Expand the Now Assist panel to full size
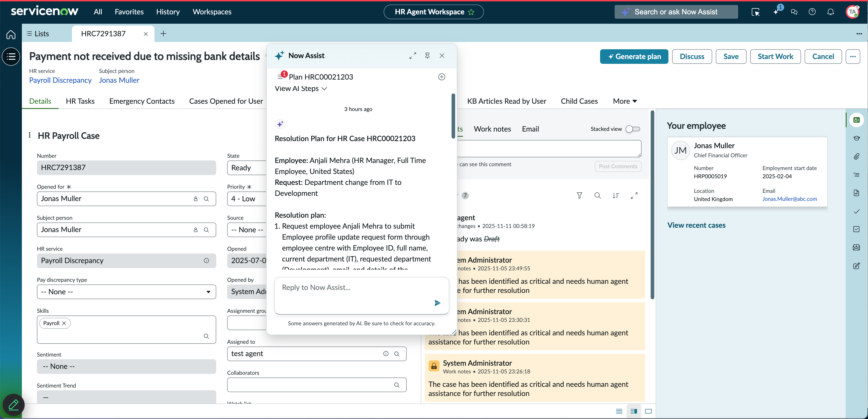Screen dimensions: 868x419 coord(413,56)
